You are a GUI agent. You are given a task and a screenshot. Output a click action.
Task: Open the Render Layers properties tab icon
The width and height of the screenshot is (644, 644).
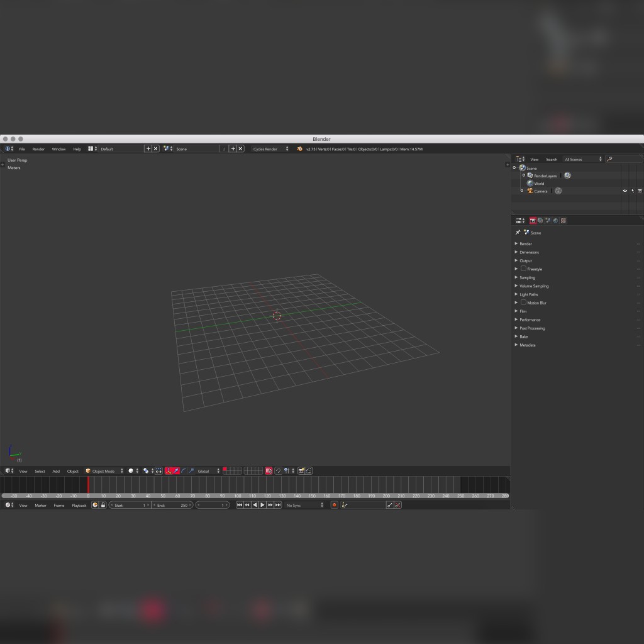click(540, 220)
